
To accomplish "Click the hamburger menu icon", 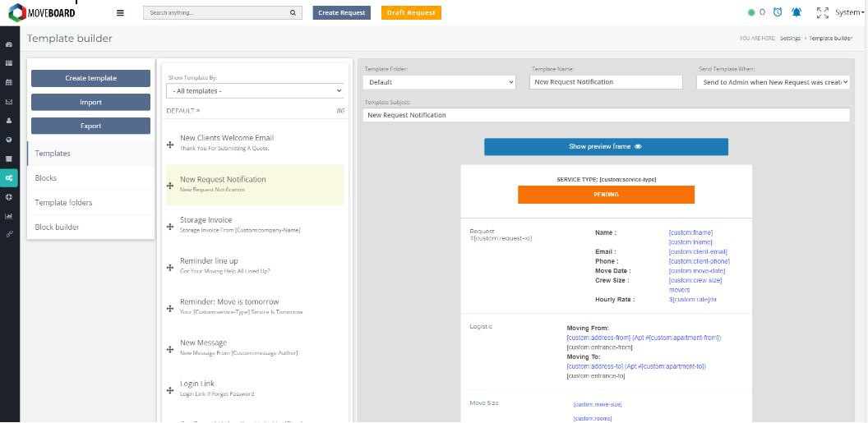I will [120, 12].
